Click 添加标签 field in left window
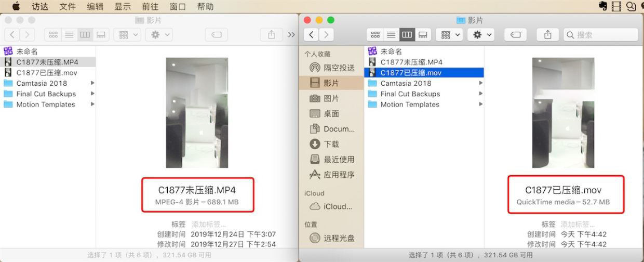Viewport: 644px width, 262px height. 209,225
